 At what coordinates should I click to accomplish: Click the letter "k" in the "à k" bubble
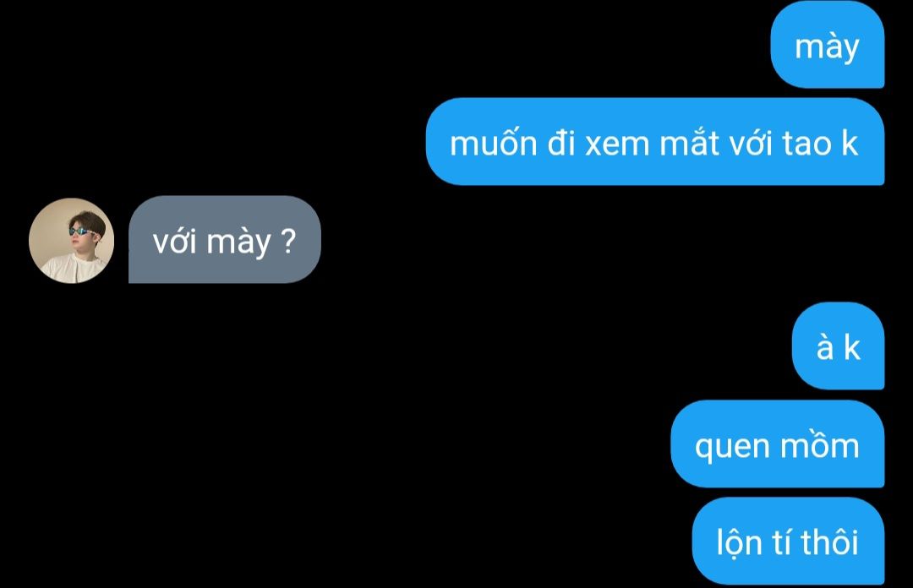pyautogui.click(x=852, y=347)
